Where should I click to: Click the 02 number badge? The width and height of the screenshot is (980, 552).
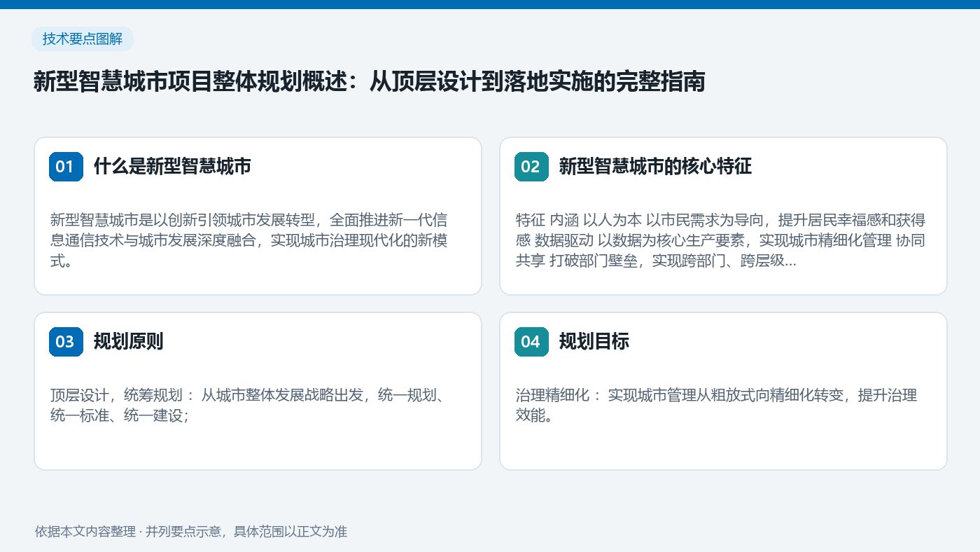[531, 167]
